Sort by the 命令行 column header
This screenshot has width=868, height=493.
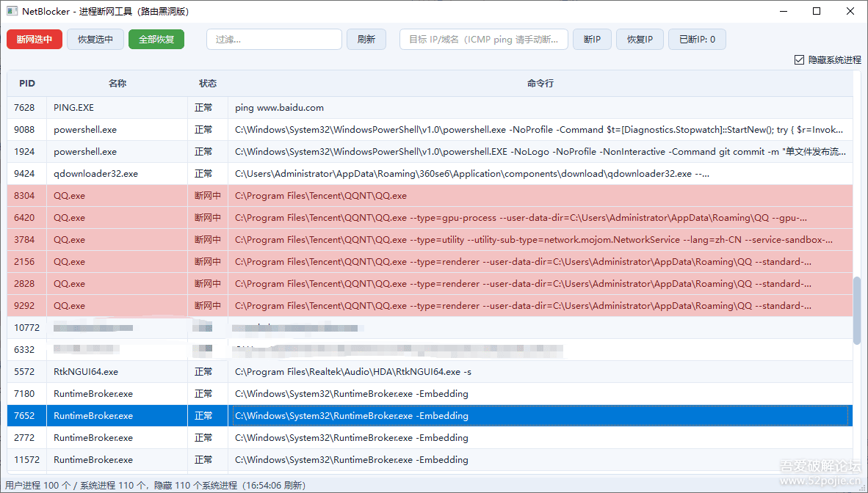[540, 84]
